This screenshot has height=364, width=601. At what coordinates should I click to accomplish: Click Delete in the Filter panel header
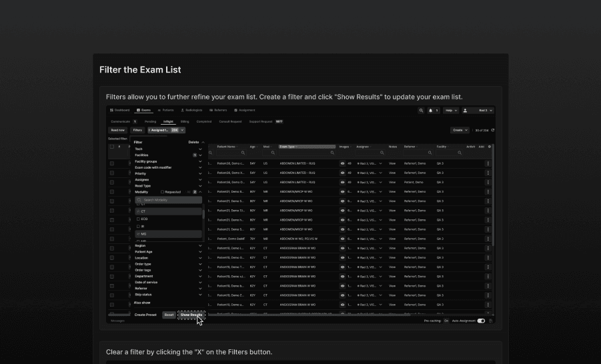(193, 142)
